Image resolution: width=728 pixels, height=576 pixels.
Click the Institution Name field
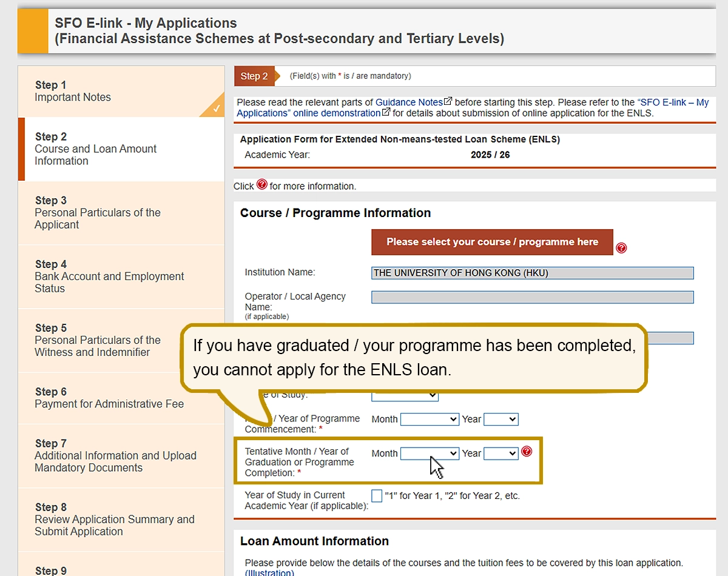point(532,273)
